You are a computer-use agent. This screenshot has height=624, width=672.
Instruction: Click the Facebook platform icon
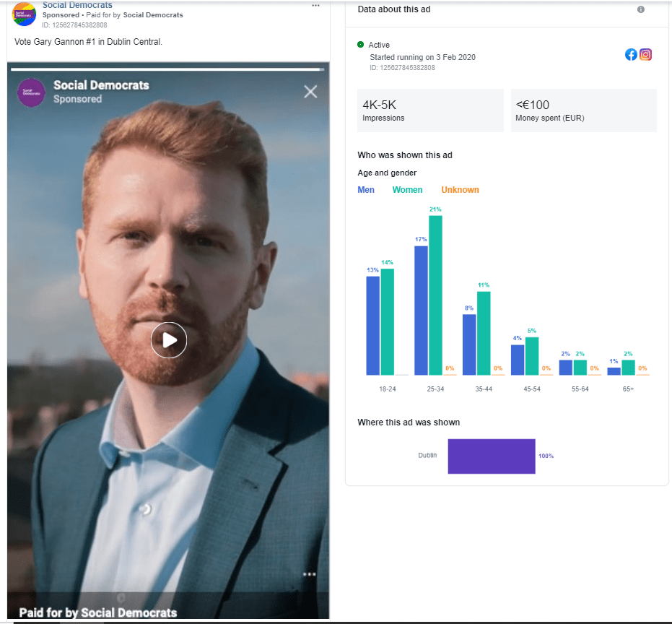point(631,54)
